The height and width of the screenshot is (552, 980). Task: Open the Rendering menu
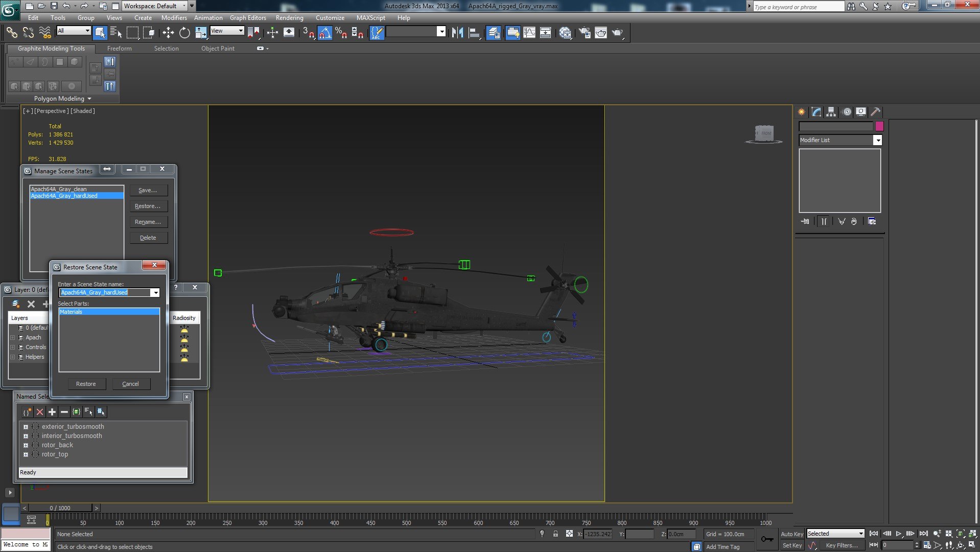click(289, 18)
